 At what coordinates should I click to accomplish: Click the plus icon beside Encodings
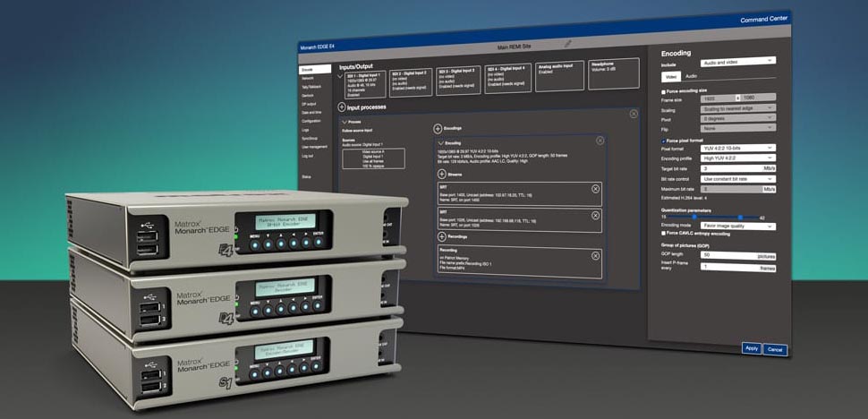[438, 128]
